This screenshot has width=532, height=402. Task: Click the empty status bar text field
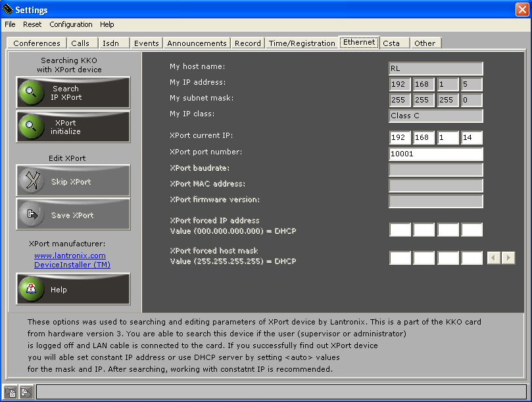281,392
